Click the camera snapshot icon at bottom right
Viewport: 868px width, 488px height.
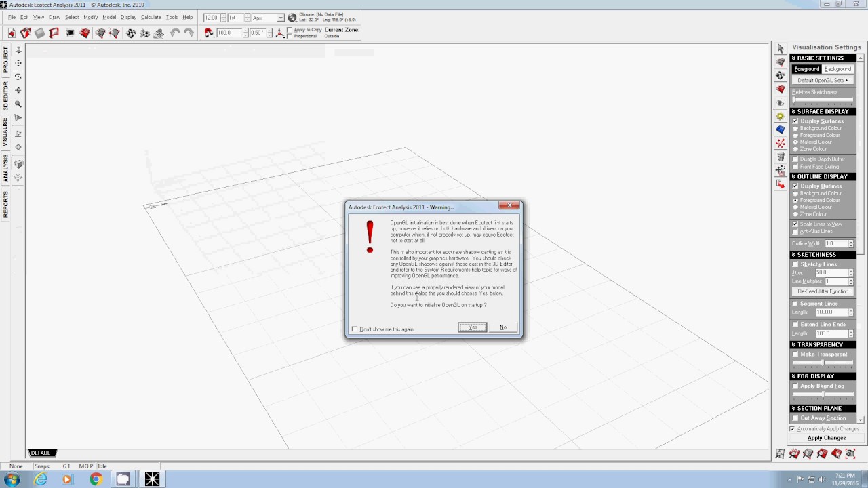(x=850, y=453)
